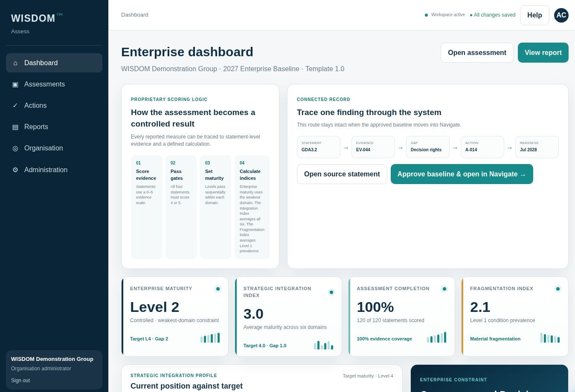575x392 pixels.
Task: Click the Organisation target icon
Action: pyautogui.click(x=15, y=148)
